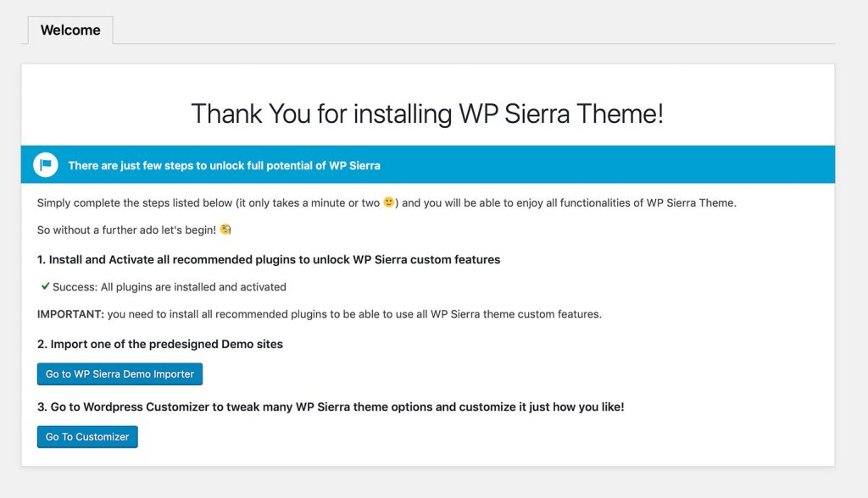Click the monocle face emoji after begin
Viewport: 868px width, 498px height.
tap(225, 229)
